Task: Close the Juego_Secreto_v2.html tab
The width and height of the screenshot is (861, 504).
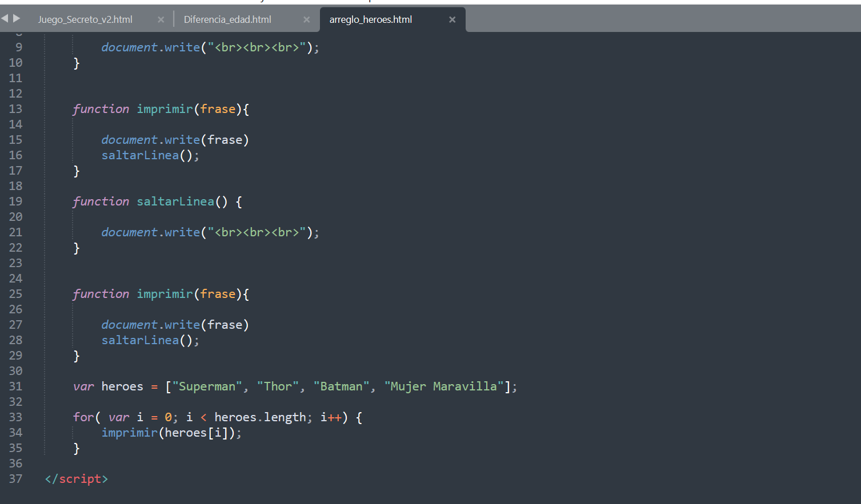Action: coord(161,19)
